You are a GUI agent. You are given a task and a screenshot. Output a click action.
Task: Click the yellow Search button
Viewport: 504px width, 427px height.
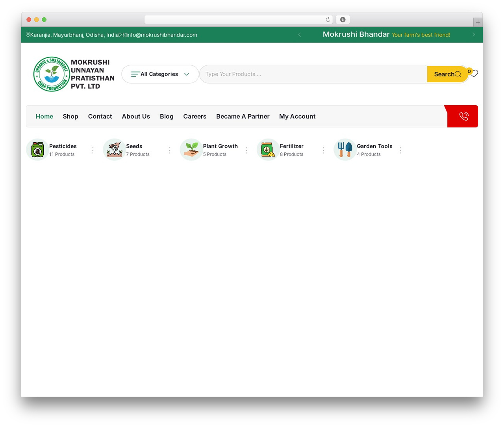click(x=447, y=74)
